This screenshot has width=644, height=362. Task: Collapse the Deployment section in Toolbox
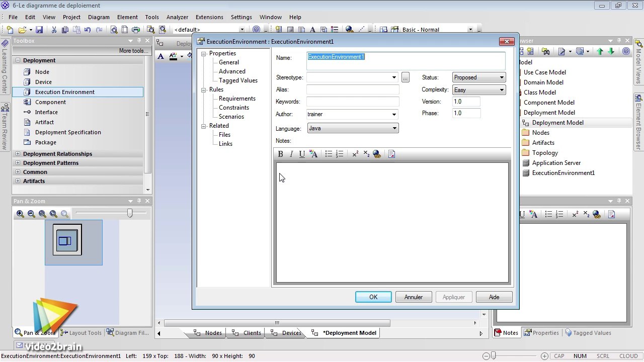18,60
